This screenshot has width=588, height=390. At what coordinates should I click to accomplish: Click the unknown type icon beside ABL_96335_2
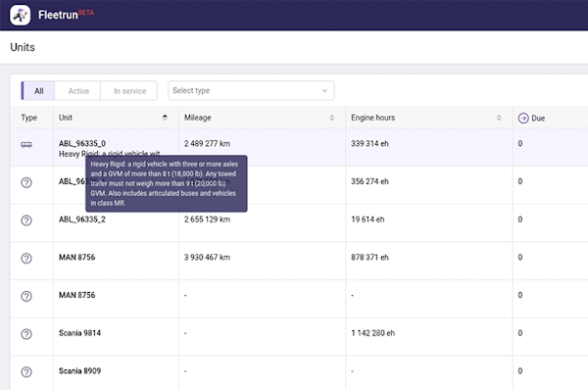(x=26, y=220)
